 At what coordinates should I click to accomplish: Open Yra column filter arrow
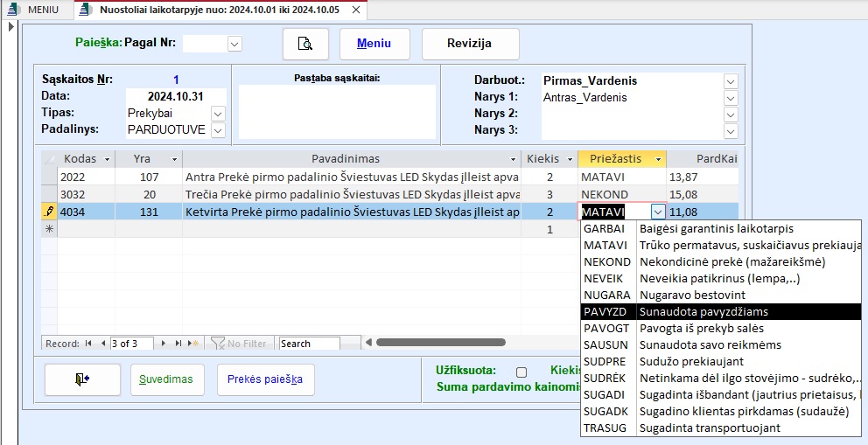174,159
